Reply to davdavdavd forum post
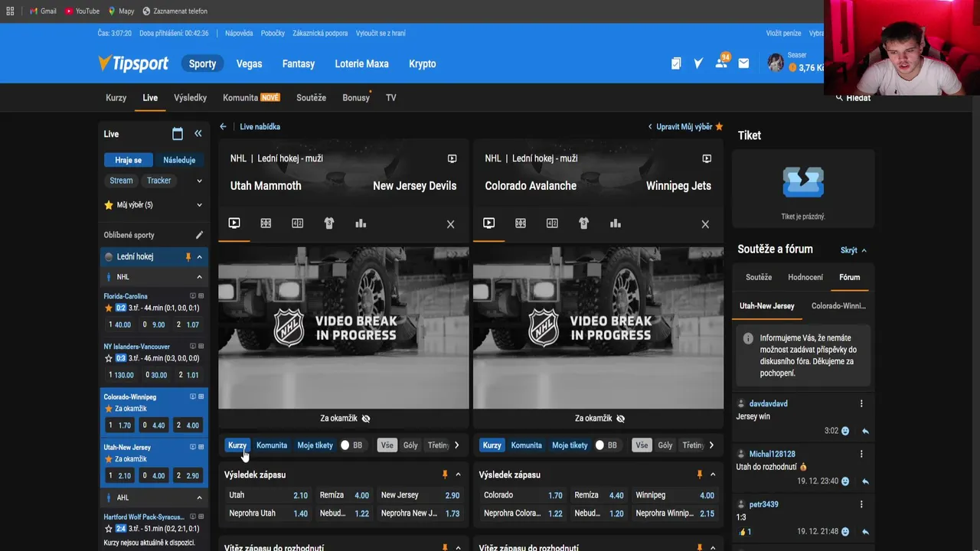The image size is (980, 551). click(x=865, y=431)
